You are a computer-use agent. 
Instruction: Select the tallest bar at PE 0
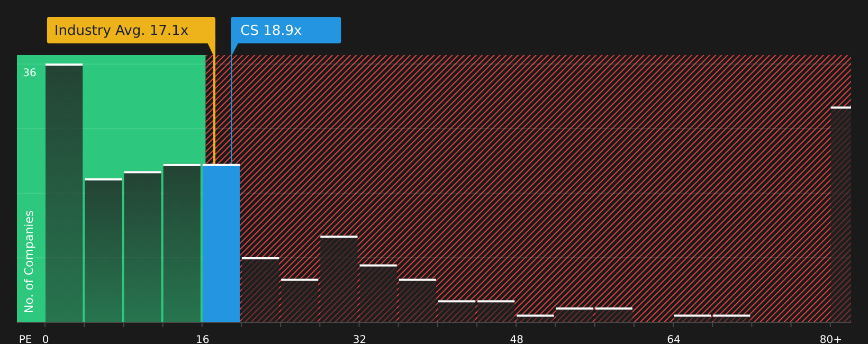point(64,193)
